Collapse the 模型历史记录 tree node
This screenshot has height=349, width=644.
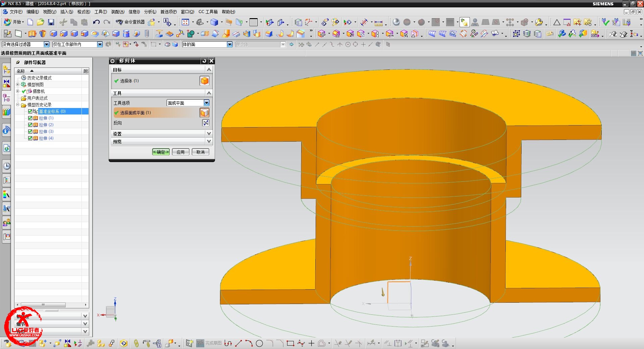18,105
